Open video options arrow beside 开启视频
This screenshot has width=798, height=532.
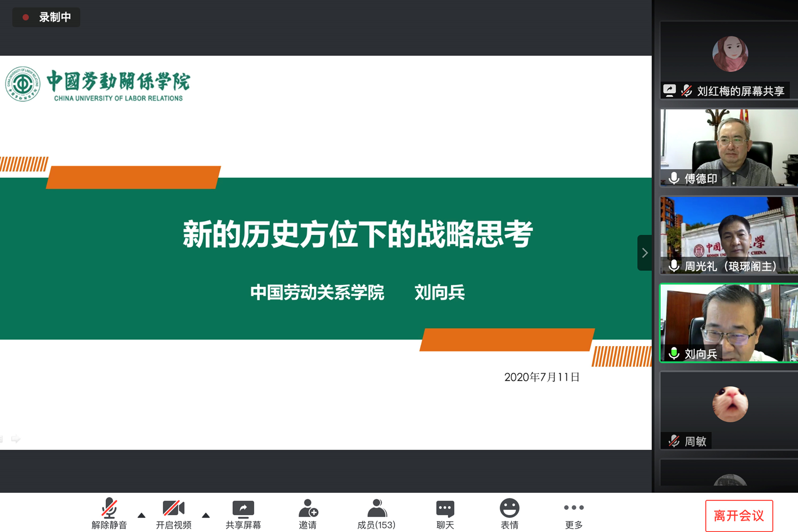click(206, 515)
